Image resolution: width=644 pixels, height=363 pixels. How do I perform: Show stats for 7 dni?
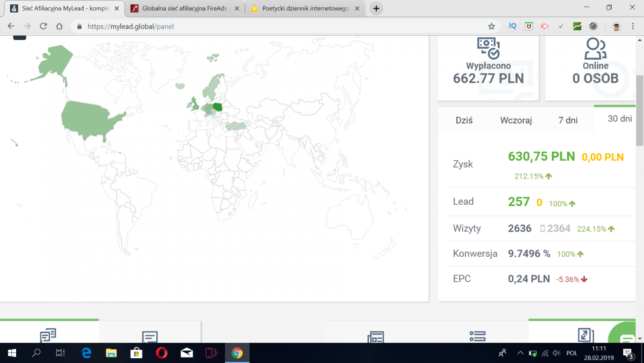coord(568,120)
